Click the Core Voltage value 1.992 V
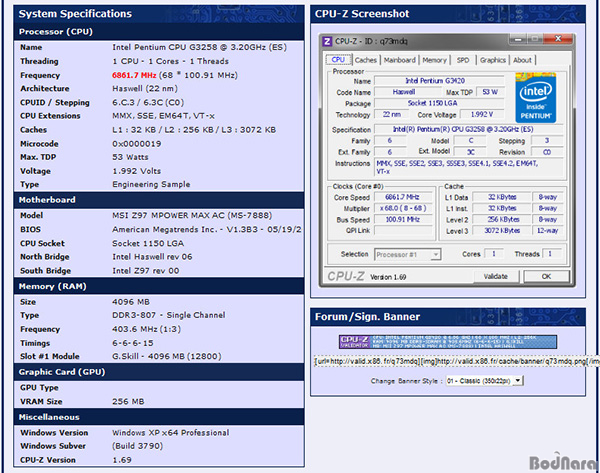 point(482,114)
